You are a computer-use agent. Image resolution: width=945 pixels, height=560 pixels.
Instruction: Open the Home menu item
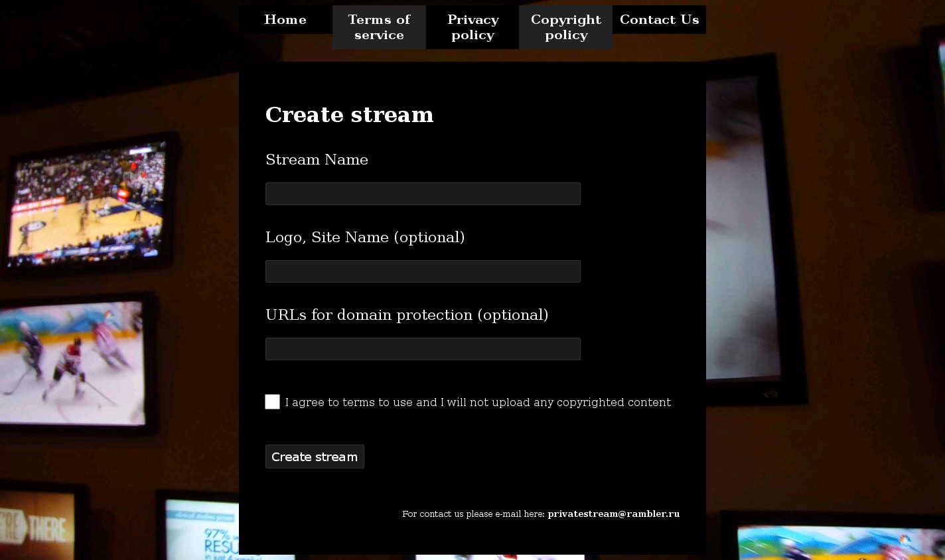tap(285, 20)
